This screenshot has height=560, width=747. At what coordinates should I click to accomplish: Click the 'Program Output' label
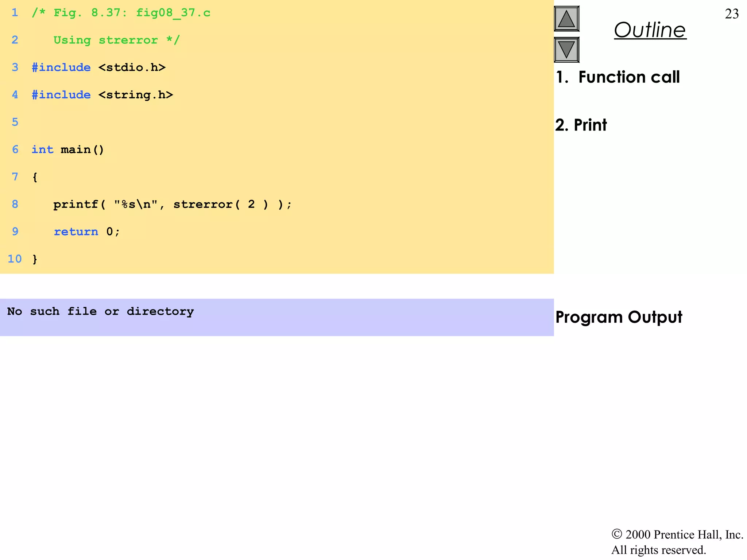619,317
